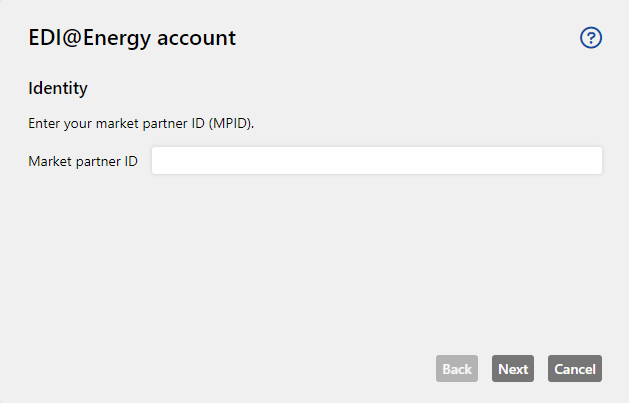
Task: Dismiss the dialog with Cancel
Action: [x=575, y=369]
